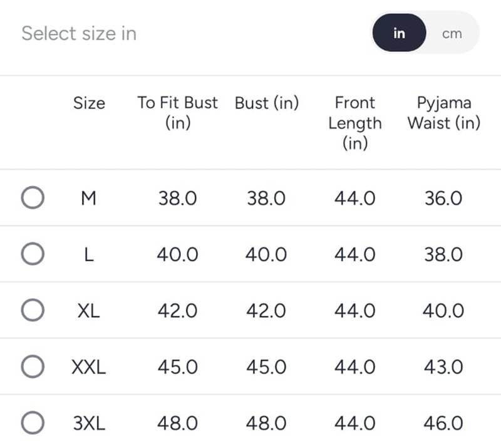
Task: Click the 3XL size label
Action: (89, 424)
